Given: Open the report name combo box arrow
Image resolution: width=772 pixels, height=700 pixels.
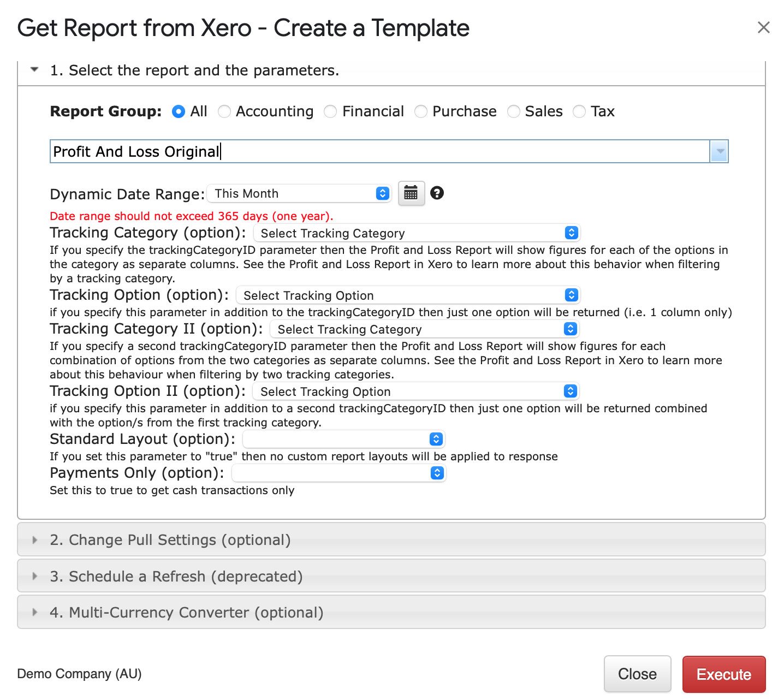Looking at the screenshot, I should point(719,151).
